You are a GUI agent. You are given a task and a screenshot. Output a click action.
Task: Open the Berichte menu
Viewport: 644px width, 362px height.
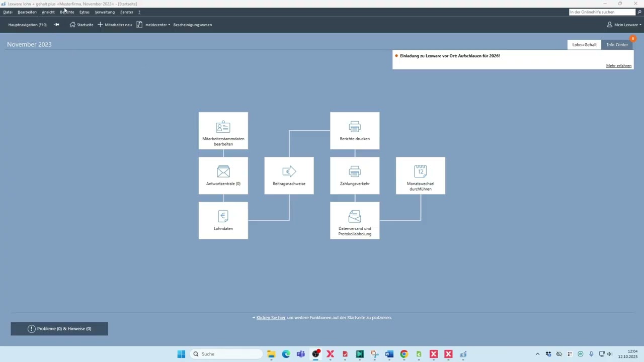(67, 12)
